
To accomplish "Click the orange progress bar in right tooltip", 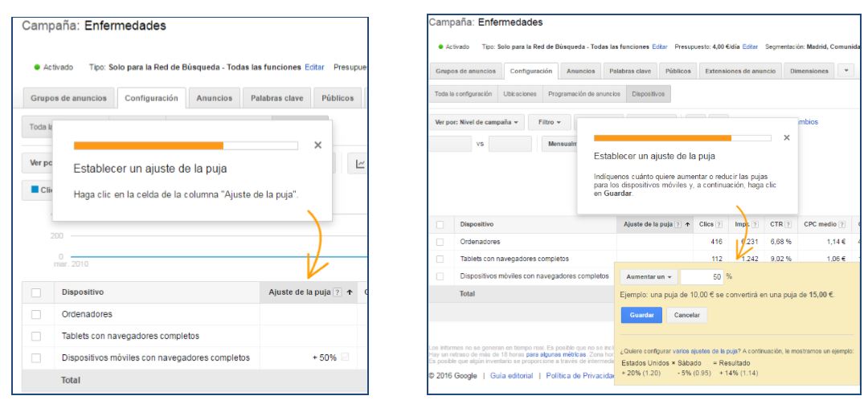I will pos(662,138).
